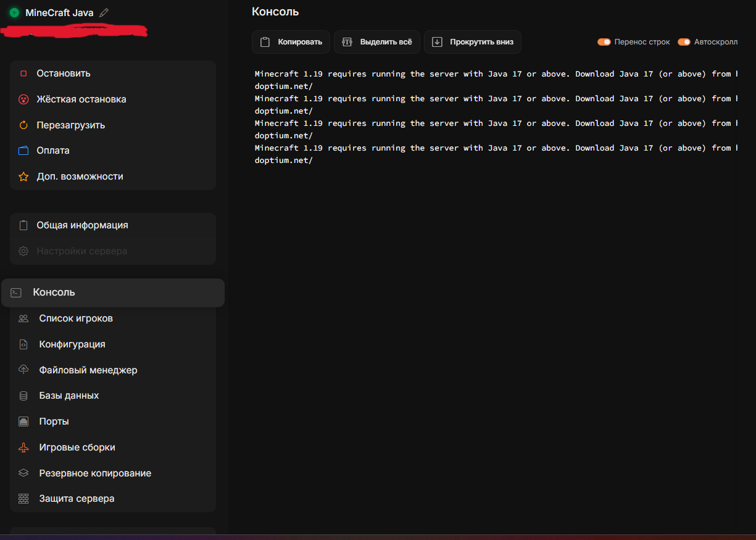This screenshot has height=540, width=756.
Task: Toggle the Перенос строк switch
Action: [x=604, y=42]
